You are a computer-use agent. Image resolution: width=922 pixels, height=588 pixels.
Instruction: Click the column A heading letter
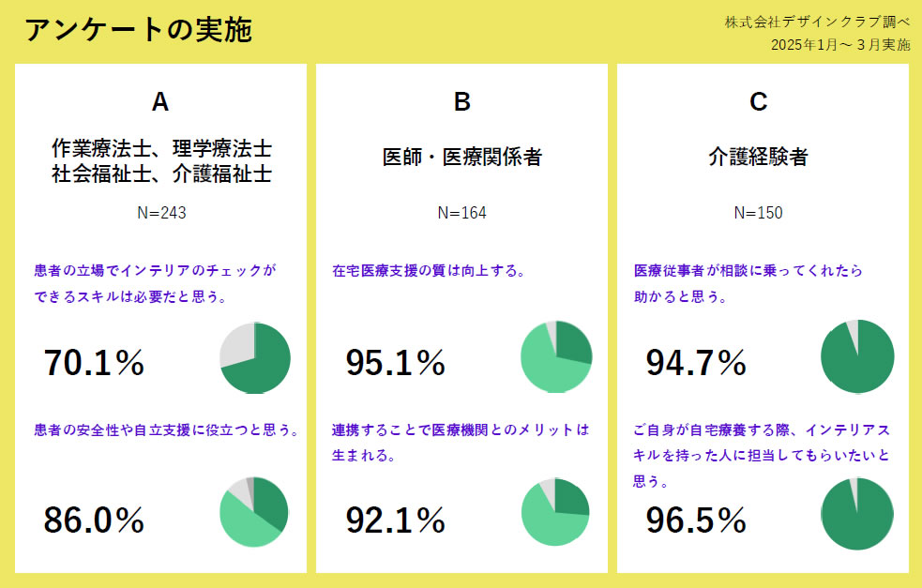[160, 102]
